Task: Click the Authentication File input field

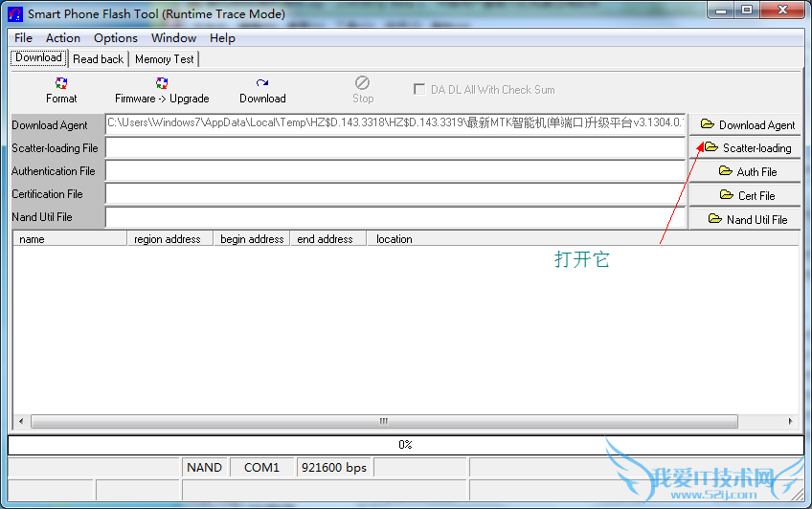Action: [x=395, y=170]
